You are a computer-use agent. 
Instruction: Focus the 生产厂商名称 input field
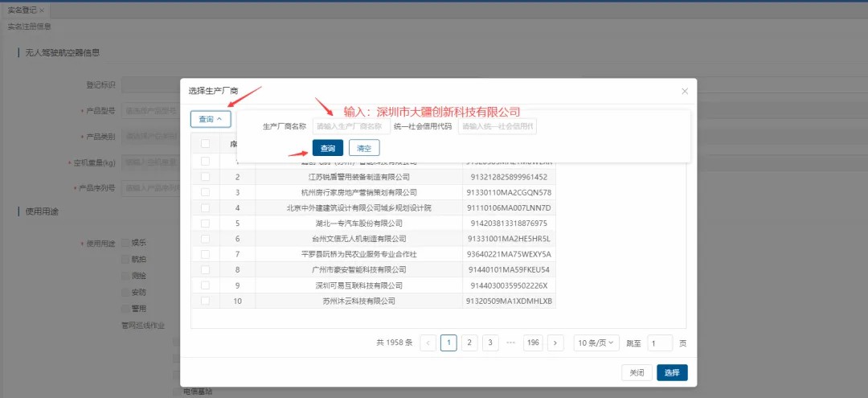tap(350, 126)
